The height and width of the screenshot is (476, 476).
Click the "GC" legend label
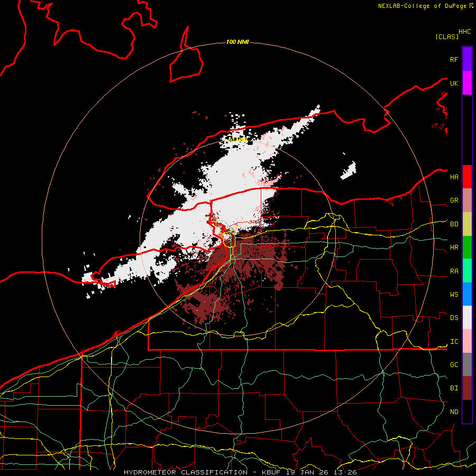click(x=454, y=365)
